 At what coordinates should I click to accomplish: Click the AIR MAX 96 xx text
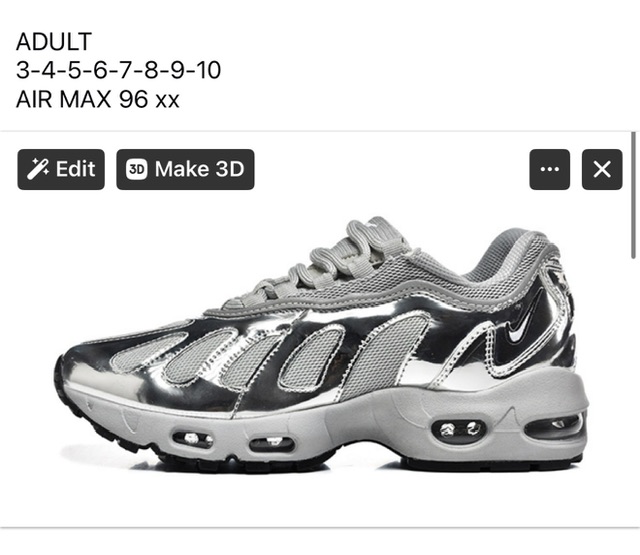98,99
